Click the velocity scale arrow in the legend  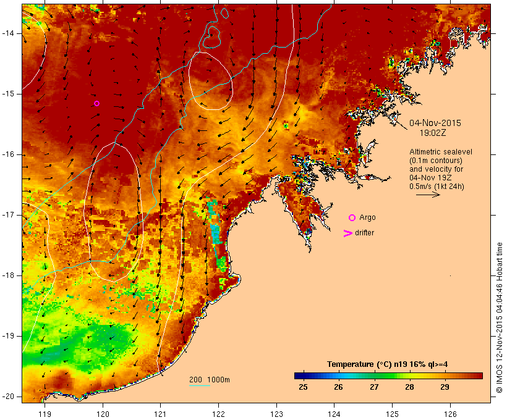[x=428, y=195]
